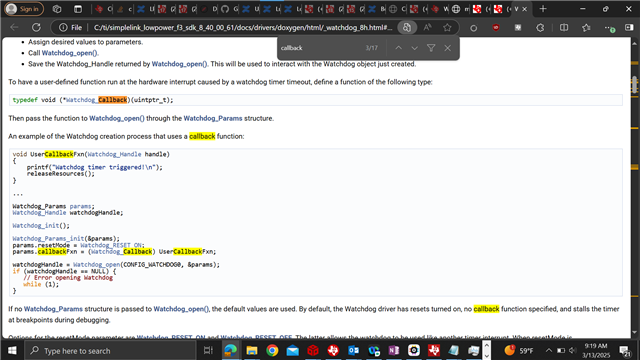640x360 pixels.
Task: Open Task View on taskbar
Action: 208,350
